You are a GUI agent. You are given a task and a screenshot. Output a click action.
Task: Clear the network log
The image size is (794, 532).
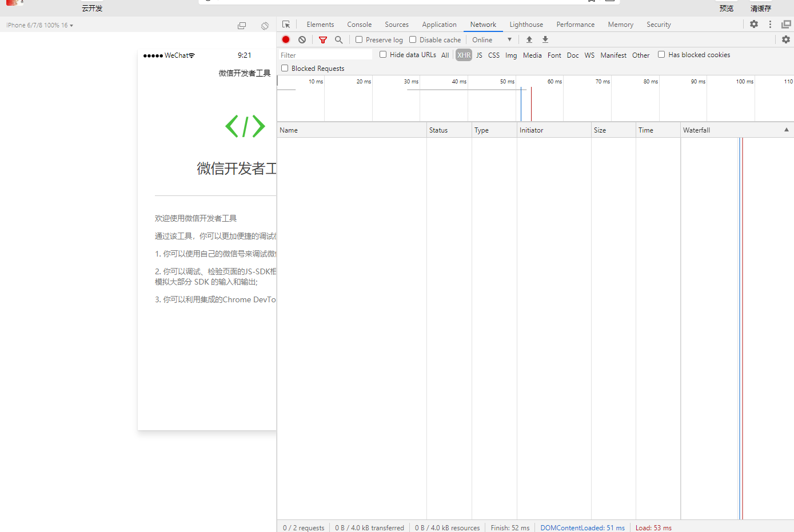(x=302, y=39)
